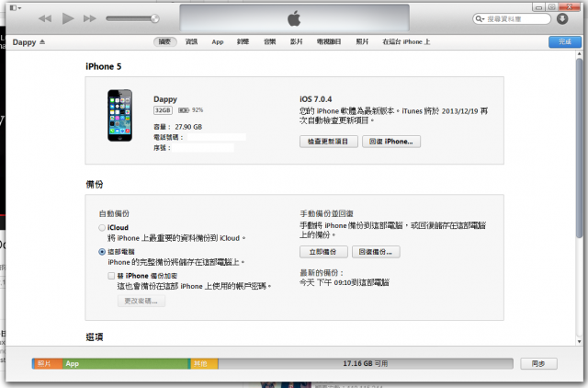This screenshot has width=588, height=388.
Task: Click the 序號 label
Action: tap(162, 148)
